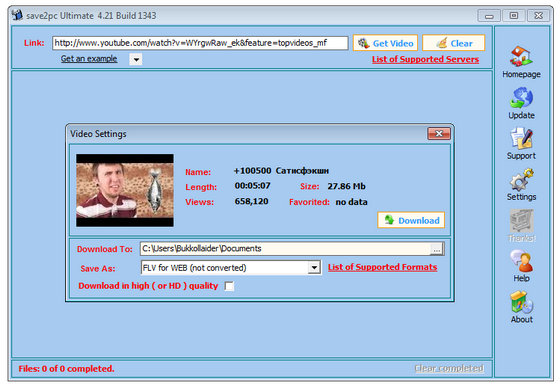Click the Thanks shopping cart icon
This screenshot has height=389, width=560.
[x=521, y=221]
